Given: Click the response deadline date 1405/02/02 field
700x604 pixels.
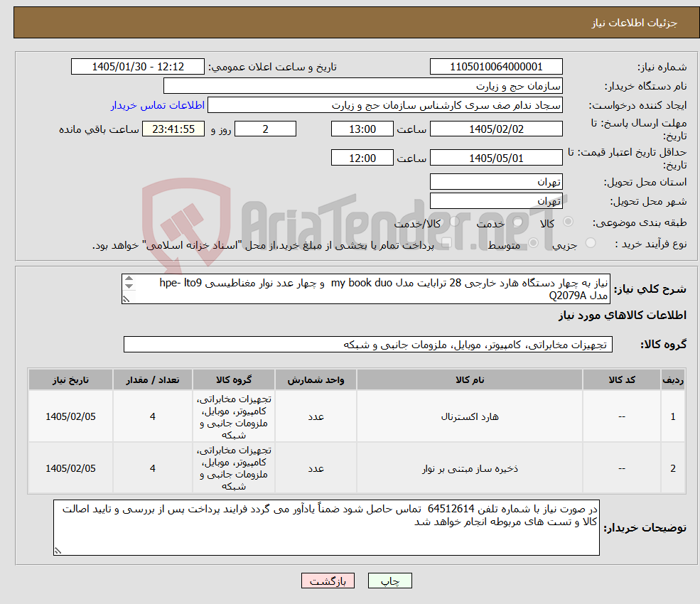Looking at the screenshot, I should click(496, 129).
